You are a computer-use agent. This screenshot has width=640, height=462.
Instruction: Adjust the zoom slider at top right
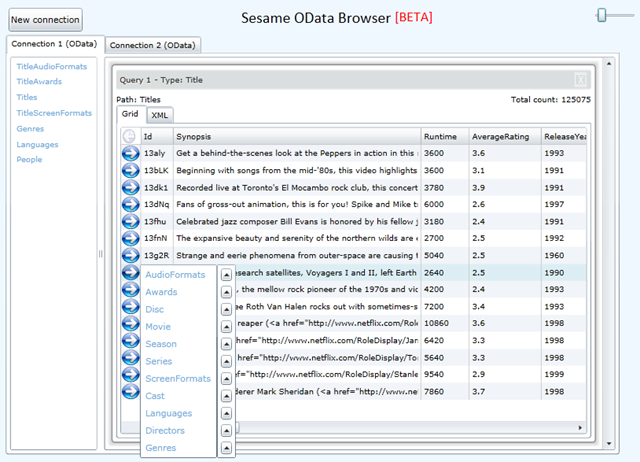(602, 16)
